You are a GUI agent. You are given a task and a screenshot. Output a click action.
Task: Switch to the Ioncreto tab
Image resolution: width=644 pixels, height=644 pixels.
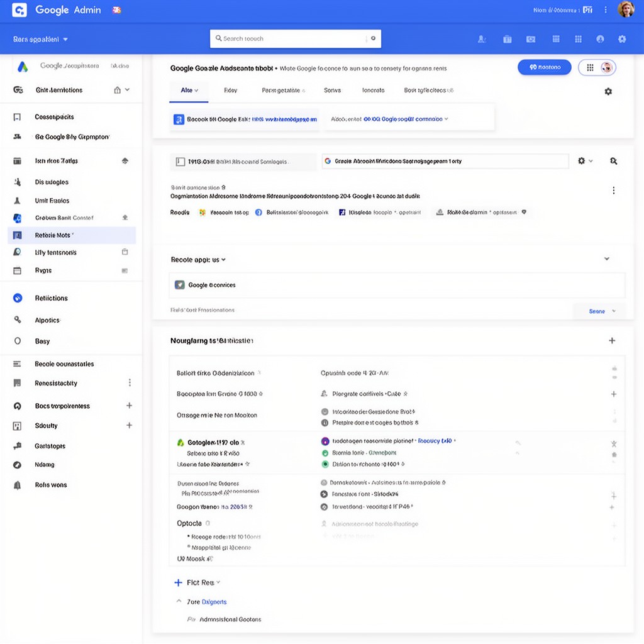click(x=373, y=91)
